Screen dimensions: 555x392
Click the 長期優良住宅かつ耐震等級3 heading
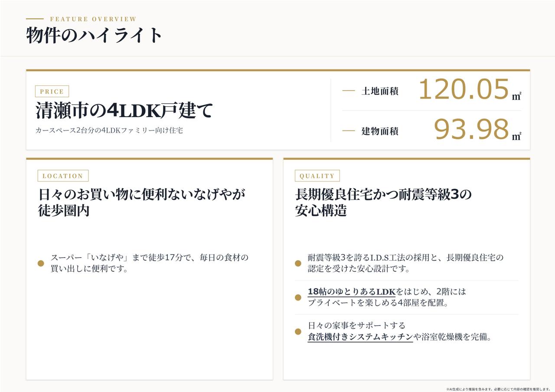(x=383, y=202)
